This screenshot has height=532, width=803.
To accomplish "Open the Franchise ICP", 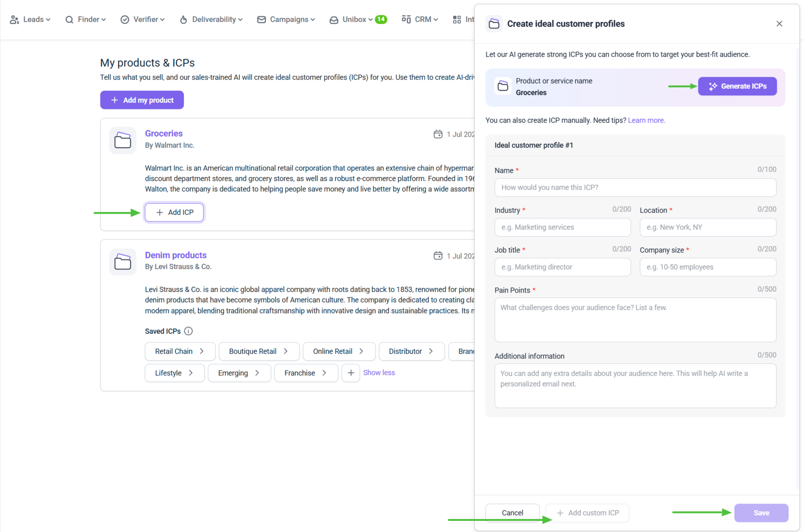I will pos(306,373).
